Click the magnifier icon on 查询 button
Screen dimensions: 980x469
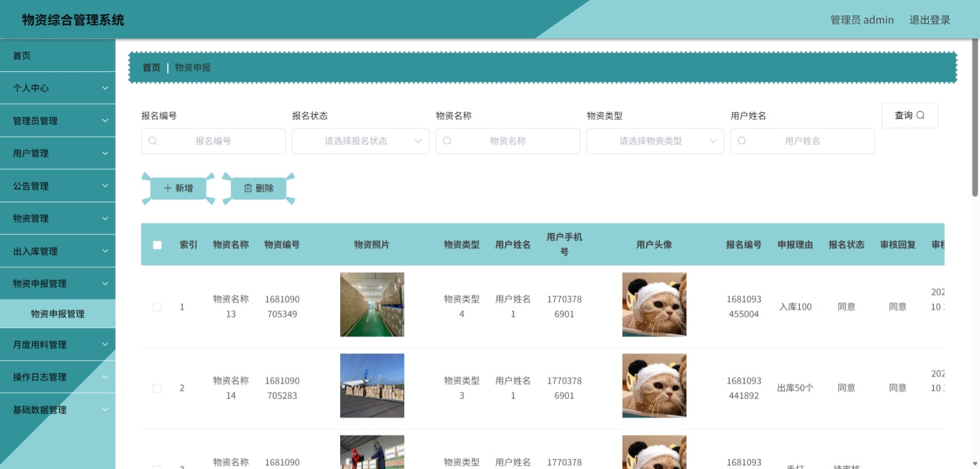(921, 115)
